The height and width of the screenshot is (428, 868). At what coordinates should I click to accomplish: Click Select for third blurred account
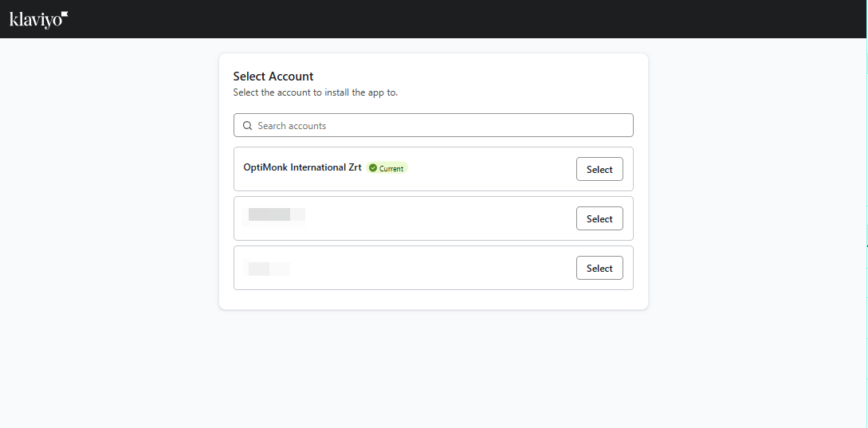tap(599, 268)
